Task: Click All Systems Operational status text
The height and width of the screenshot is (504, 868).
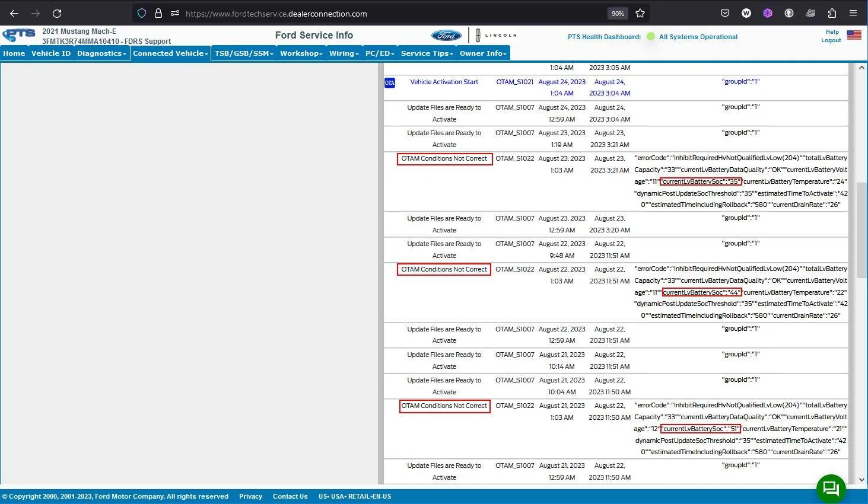Action: 698,37
